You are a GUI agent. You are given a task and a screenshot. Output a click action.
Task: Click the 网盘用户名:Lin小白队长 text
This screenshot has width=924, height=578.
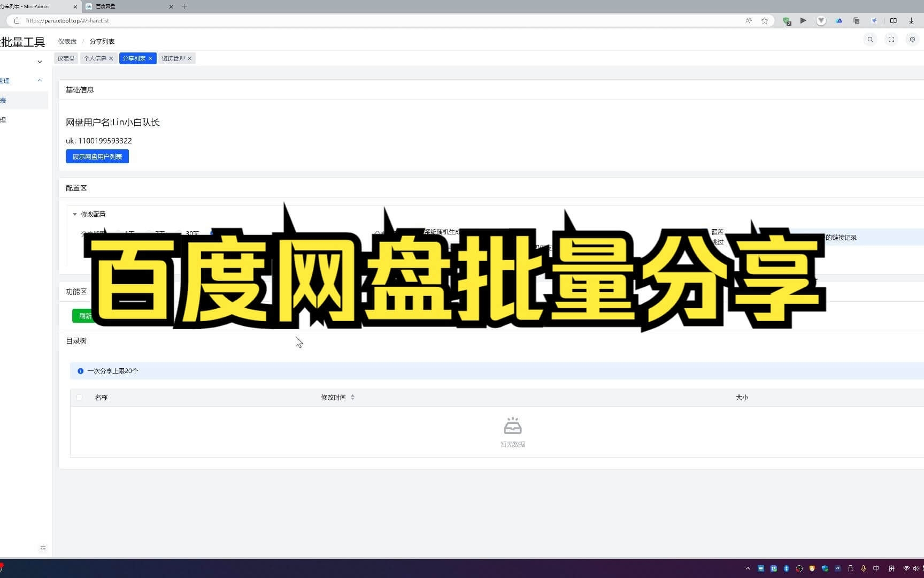point(113,122)
